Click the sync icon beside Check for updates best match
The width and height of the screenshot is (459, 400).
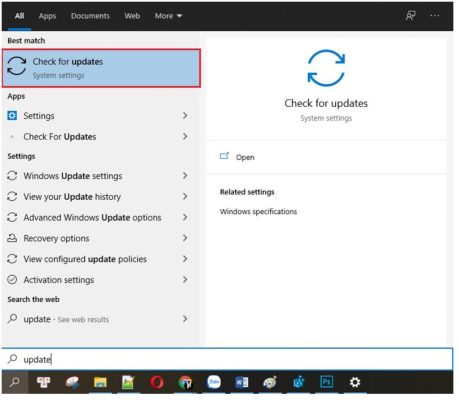coord(17,66)
